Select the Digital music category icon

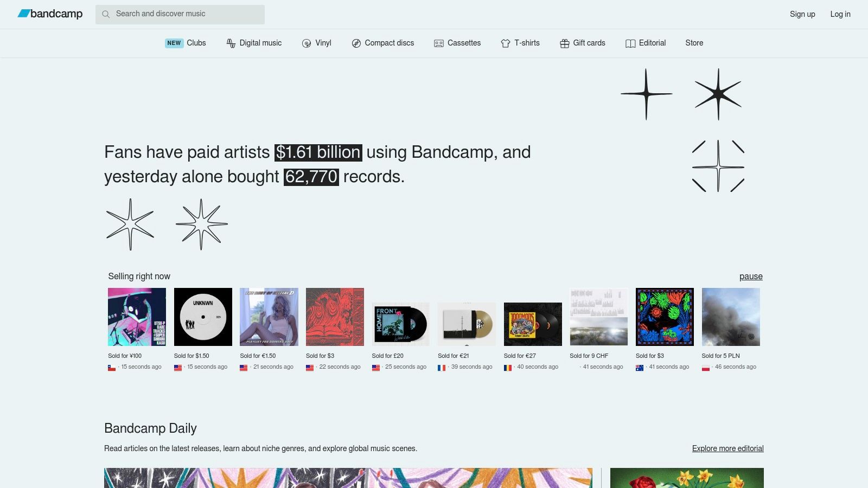(231, 43)
